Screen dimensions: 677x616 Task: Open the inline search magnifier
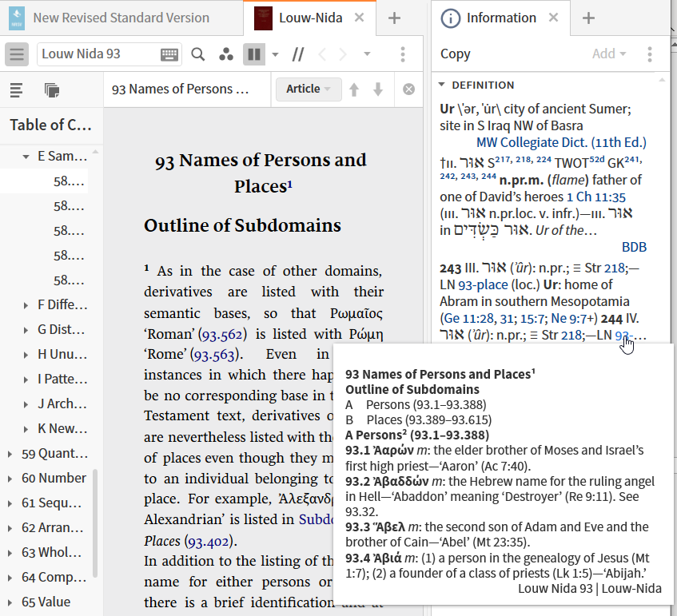pos(197,54)
